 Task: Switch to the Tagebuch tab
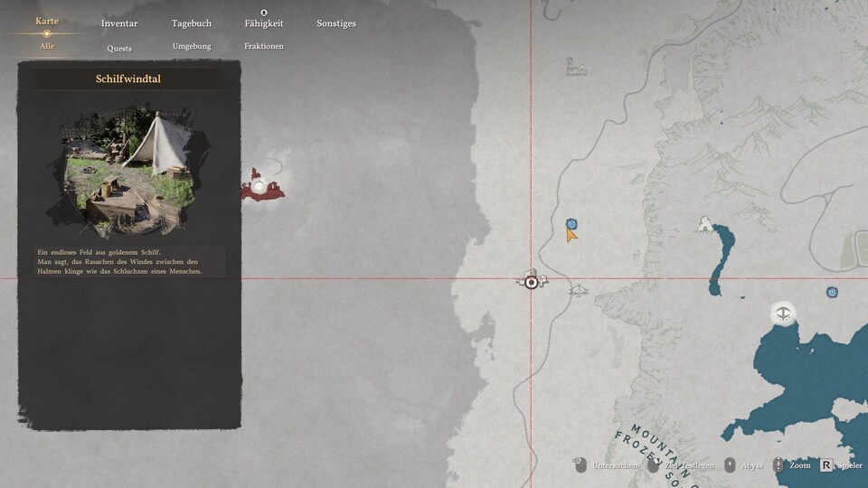192,23
